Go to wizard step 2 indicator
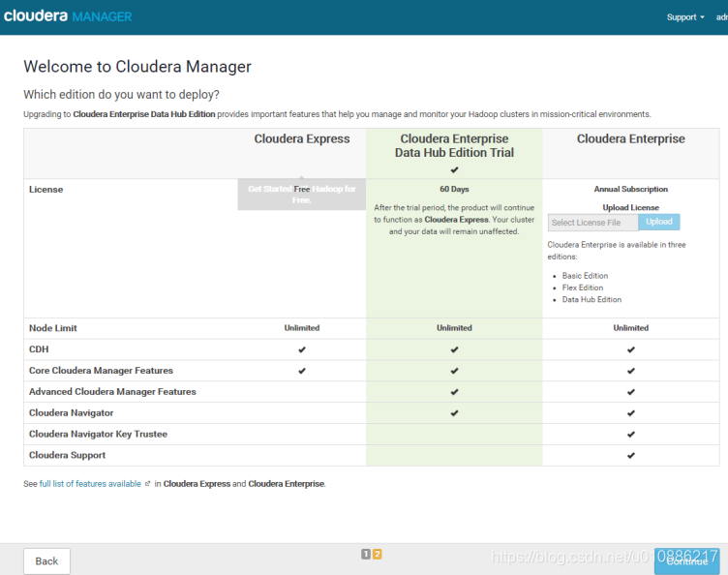 377,554
